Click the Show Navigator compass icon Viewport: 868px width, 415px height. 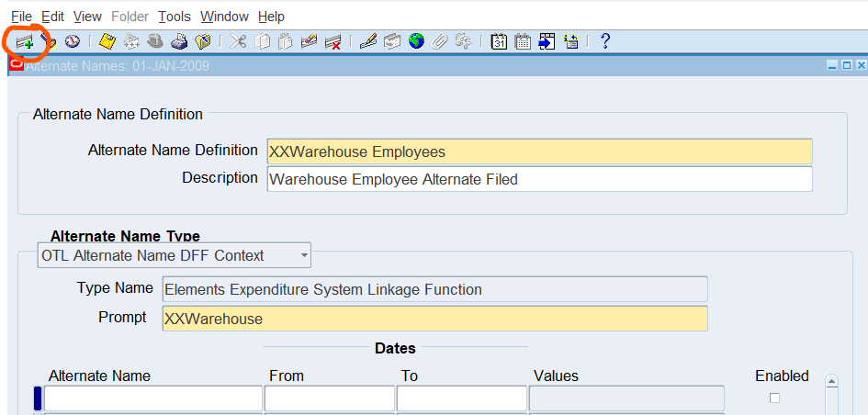[72, 41]
